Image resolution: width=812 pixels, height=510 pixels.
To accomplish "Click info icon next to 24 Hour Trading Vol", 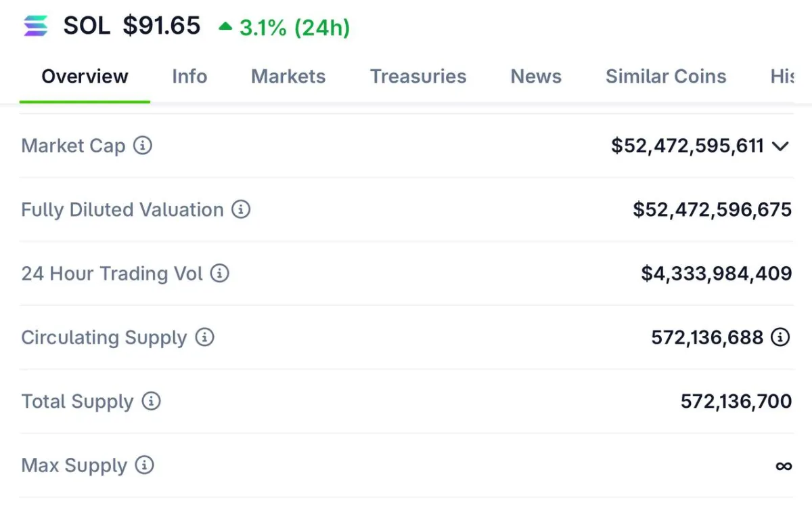I will click(220, 274).
